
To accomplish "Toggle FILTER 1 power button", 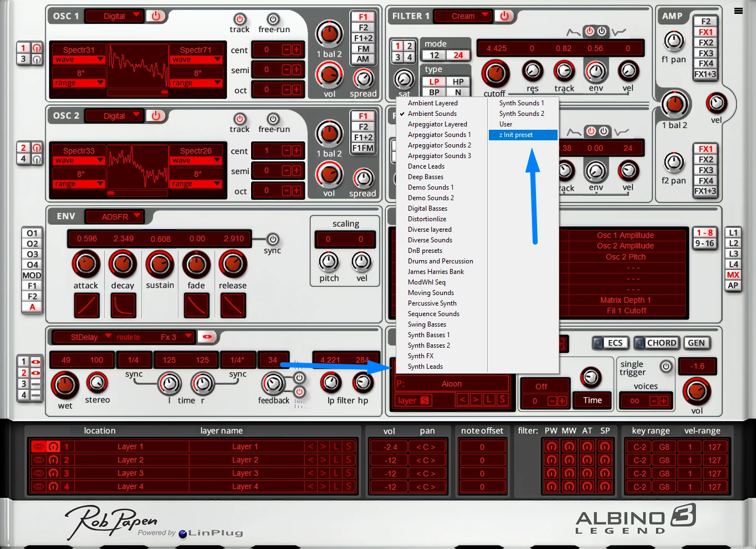I will tap(504, 16).
